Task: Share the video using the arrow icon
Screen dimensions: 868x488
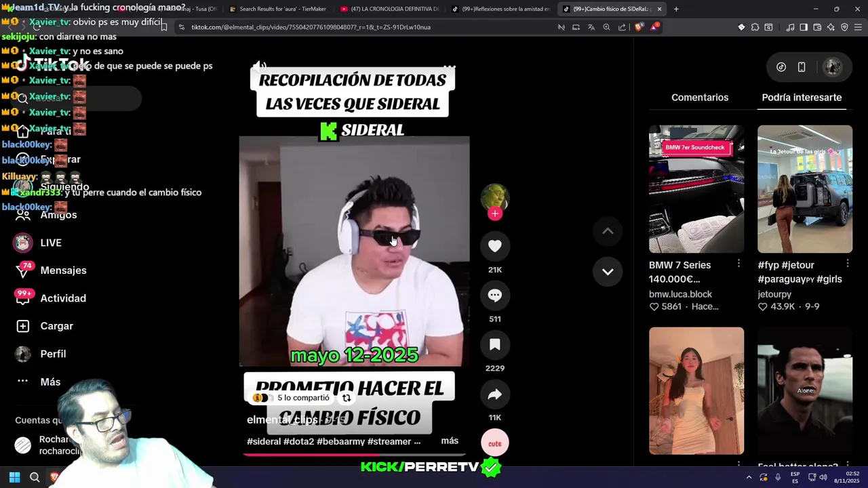Action: tap(495, 394)
